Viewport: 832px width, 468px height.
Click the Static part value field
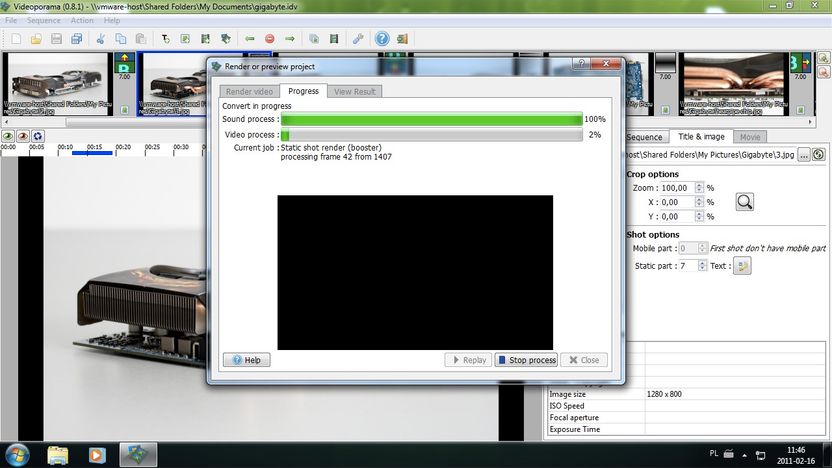(x=688, y=266)
